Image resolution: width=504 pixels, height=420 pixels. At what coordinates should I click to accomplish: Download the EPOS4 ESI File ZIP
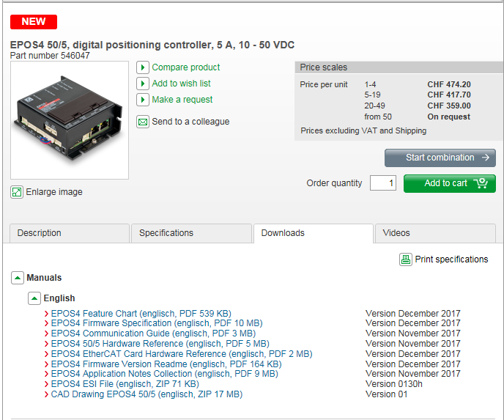pyautogui.click(x=125, y=384)
